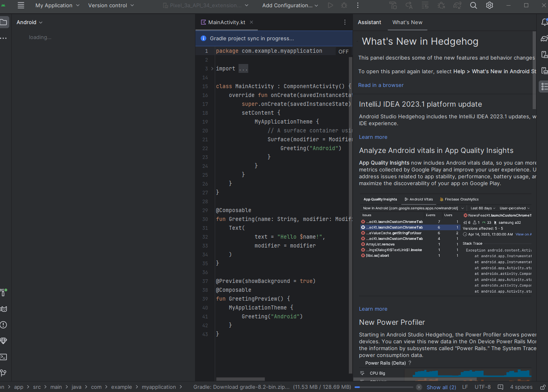The width and height of the screenshot is (548, 392).
Task: Open the Android project view dropdown
Action: coord(29,22)
